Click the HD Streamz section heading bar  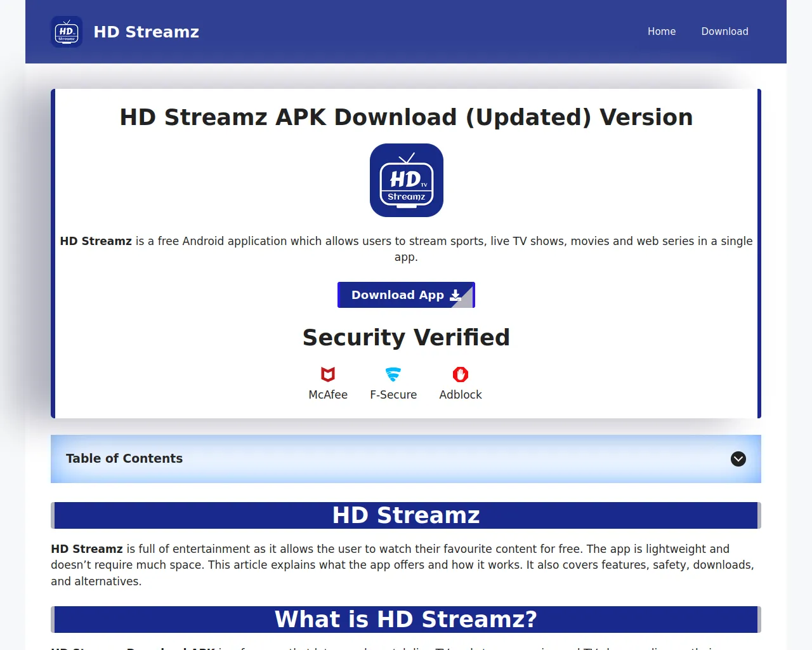(406, 515)
